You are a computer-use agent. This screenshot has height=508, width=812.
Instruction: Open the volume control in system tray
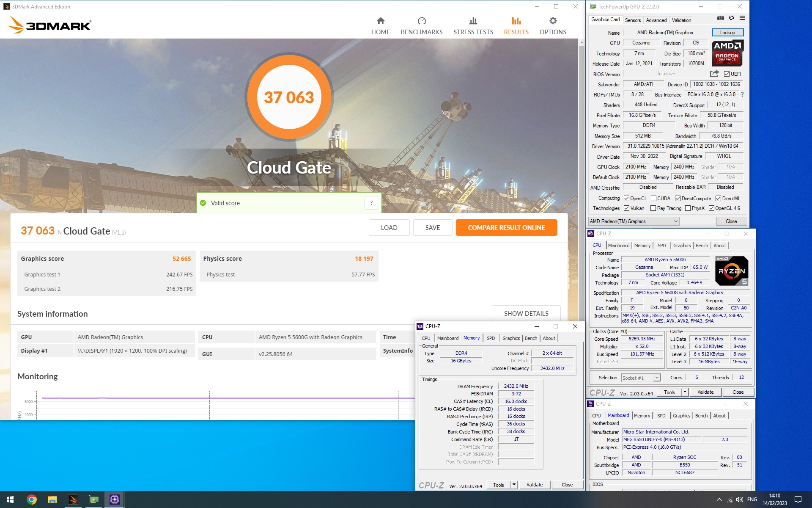[x=740, y=500]
